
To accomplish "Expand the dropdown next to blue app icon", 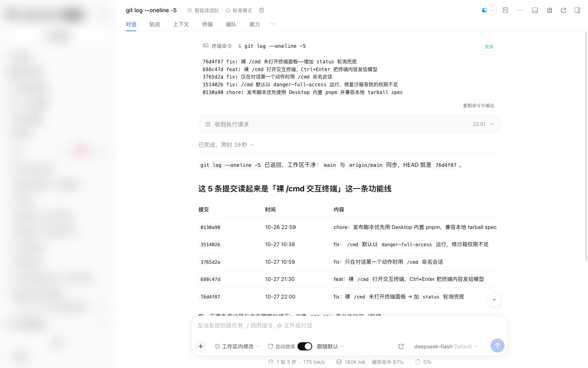I will coord(493,10).
